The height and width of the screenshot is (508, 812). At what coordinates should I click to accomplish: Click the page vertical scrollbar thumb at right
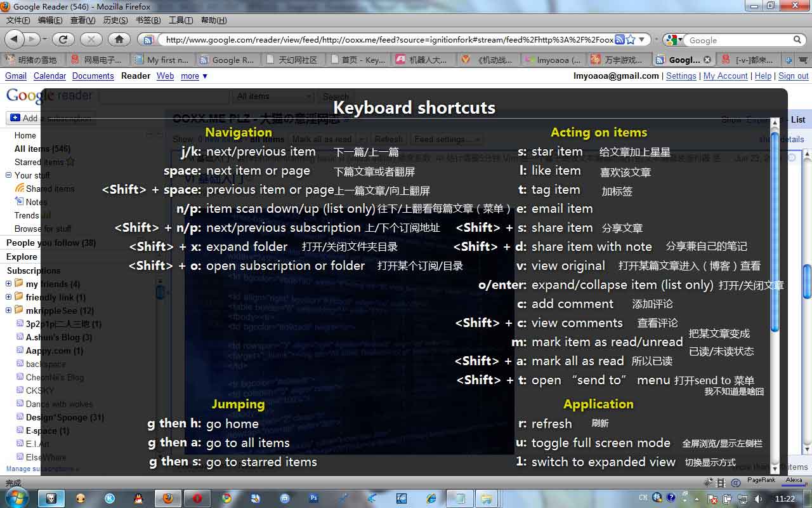tap(807, 281)
